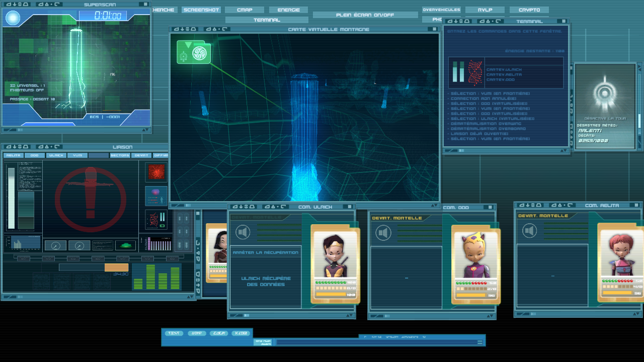The image size is (644, 362).
Task: Click the scrollbar in the tower card panel
Action: tap(639, 121)
